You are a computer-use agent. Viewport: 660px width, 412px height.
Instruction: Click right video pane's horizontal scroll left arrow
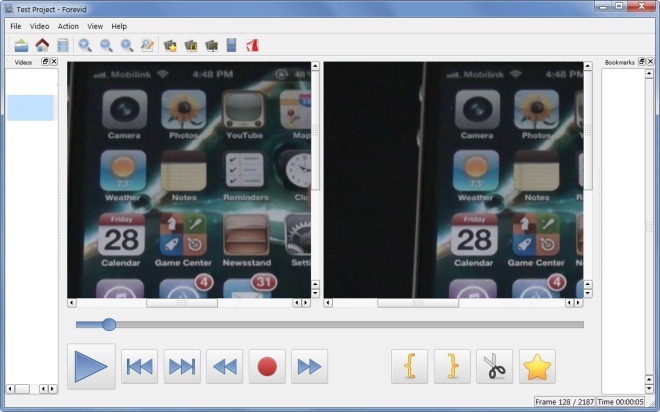coord(328,303)
